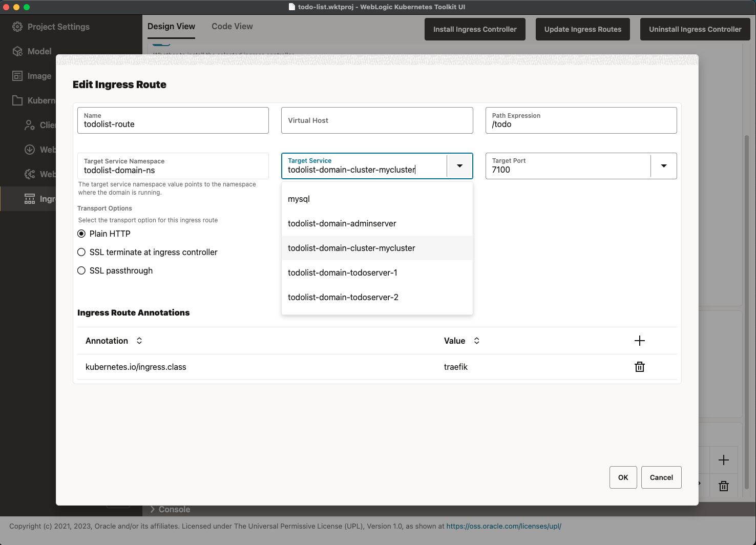Choose mysql from the service list
The width and height of the screenshot is (756, 545).
click(377, 199)
